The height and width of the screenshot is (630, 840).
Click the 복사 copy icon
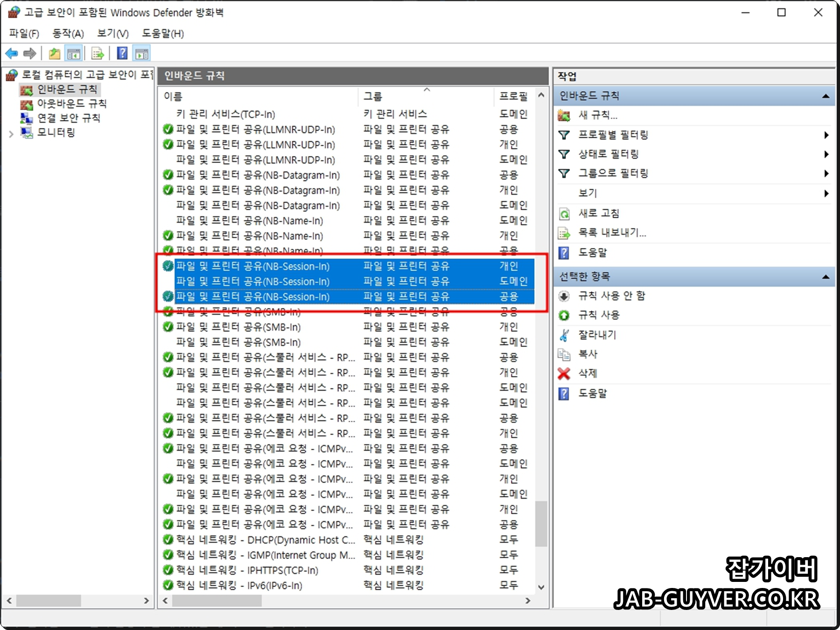pos(564,354)
